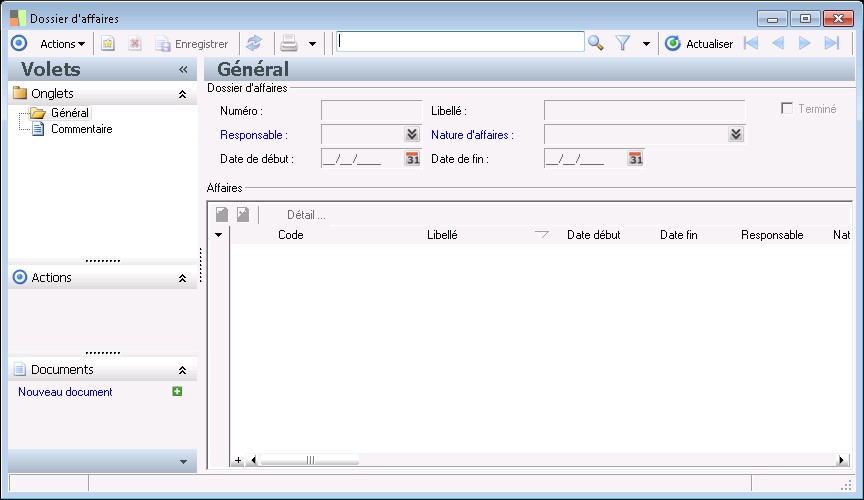Open the bottom arrow of the Volets panel

pyautogui.click(x=183, y=462)
